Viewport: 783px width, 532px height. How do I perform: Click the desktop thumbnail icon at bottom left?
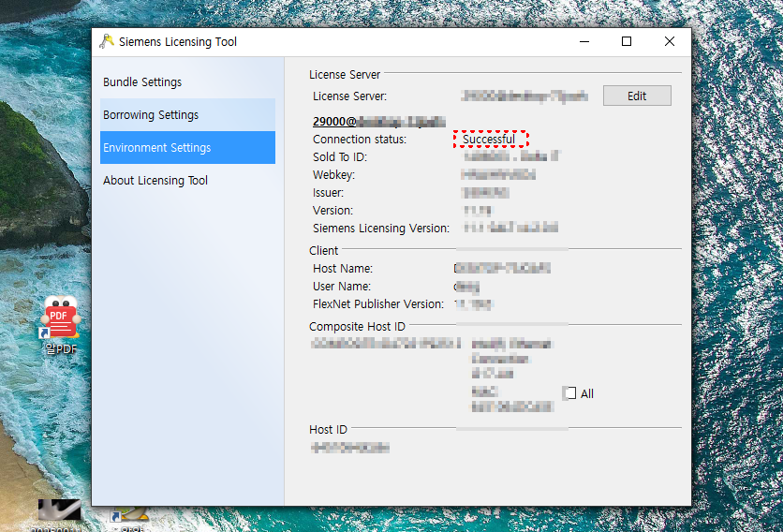[x=59, y=510]
